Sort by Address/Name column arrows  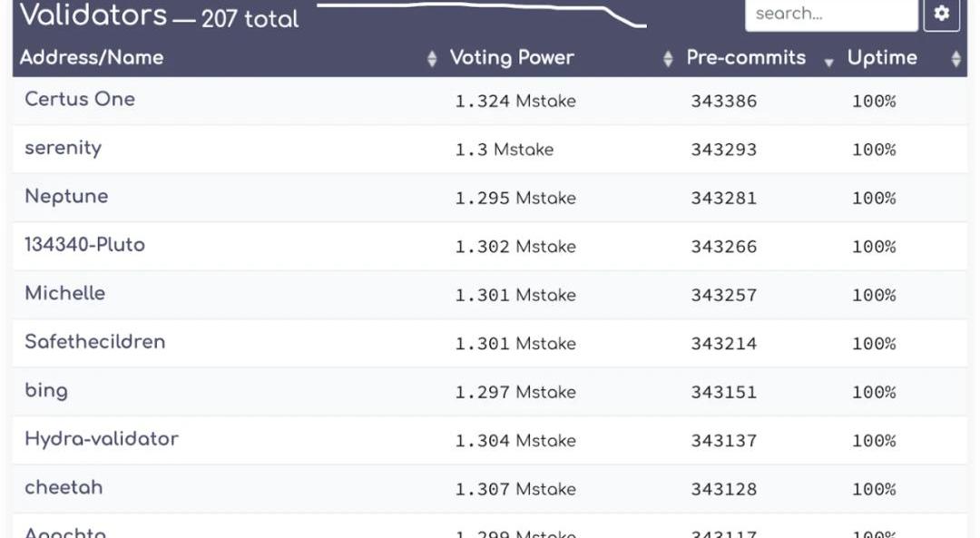click(x=432, y=59)
